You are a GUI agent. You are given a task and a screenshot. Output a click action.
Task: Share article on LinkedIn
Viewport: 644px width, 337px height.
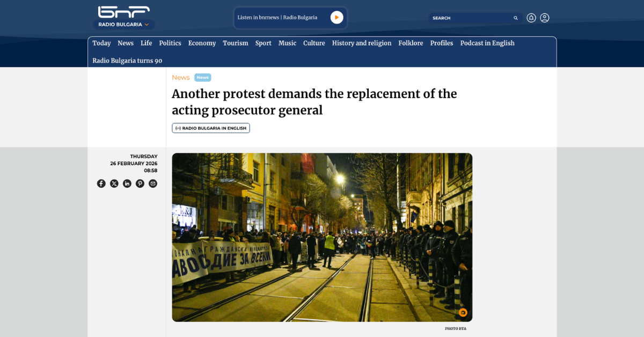127,184
